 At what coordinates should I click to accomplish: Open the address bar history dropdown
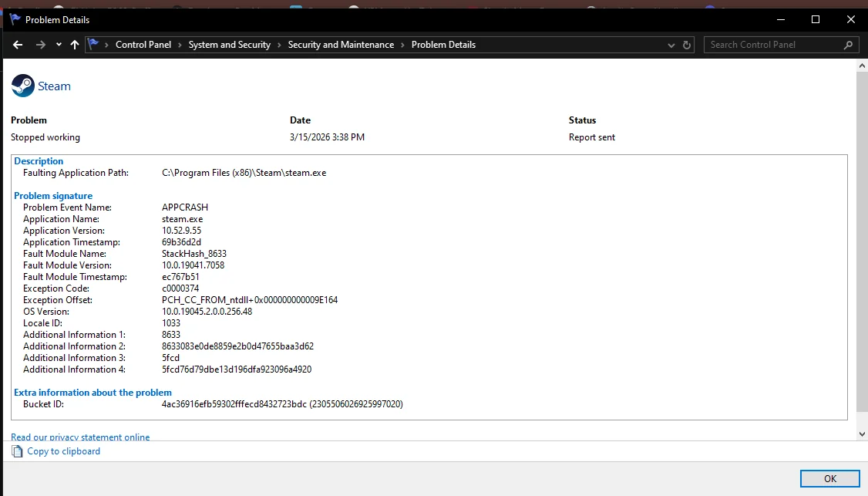tap(671, 45)
